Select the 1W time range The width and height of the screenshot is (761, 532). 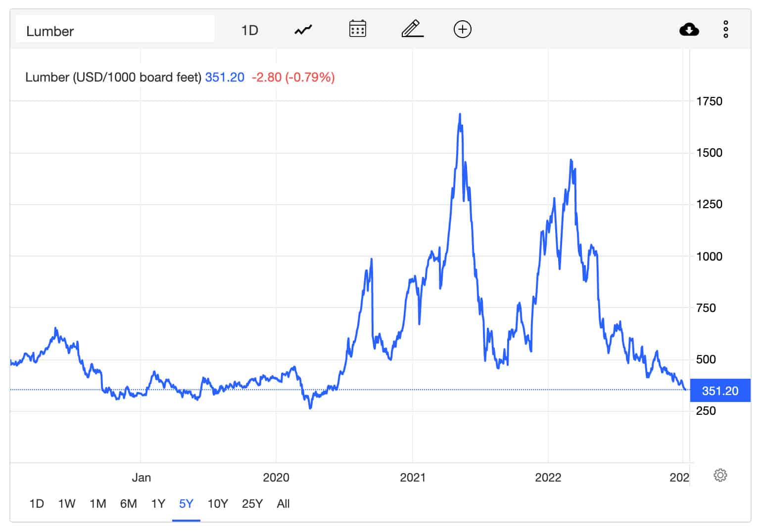coord(67,504)
